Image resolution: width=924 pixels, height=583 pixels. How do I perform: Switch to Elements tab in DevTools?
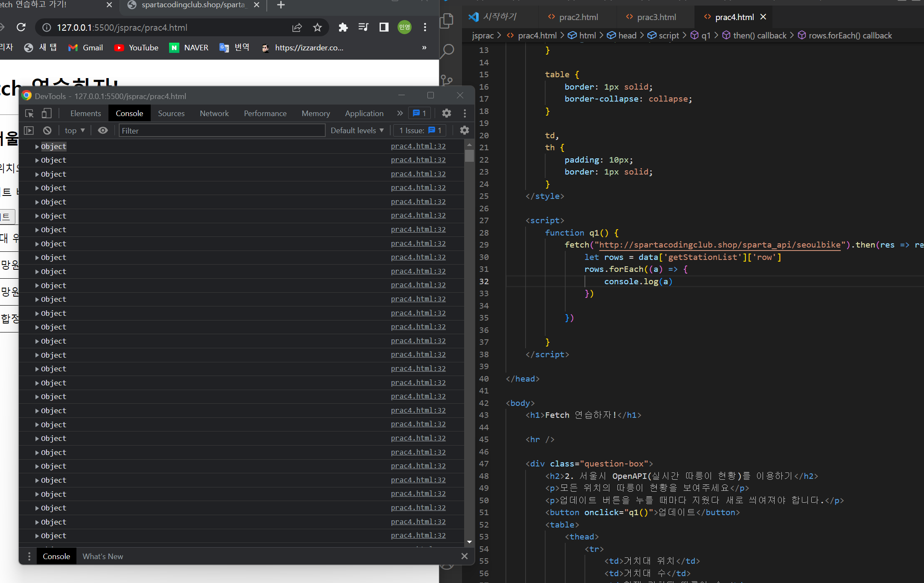coord(86,113)
